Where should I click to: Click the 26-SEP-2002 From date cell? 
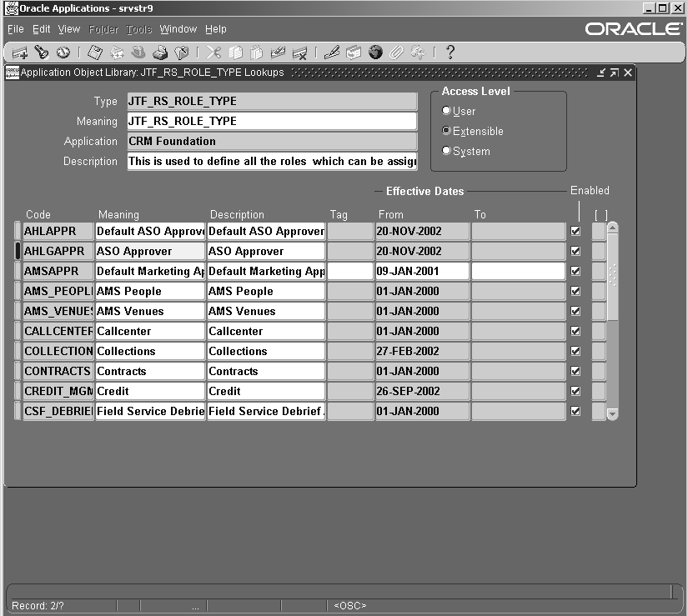[x=422, y=391]
